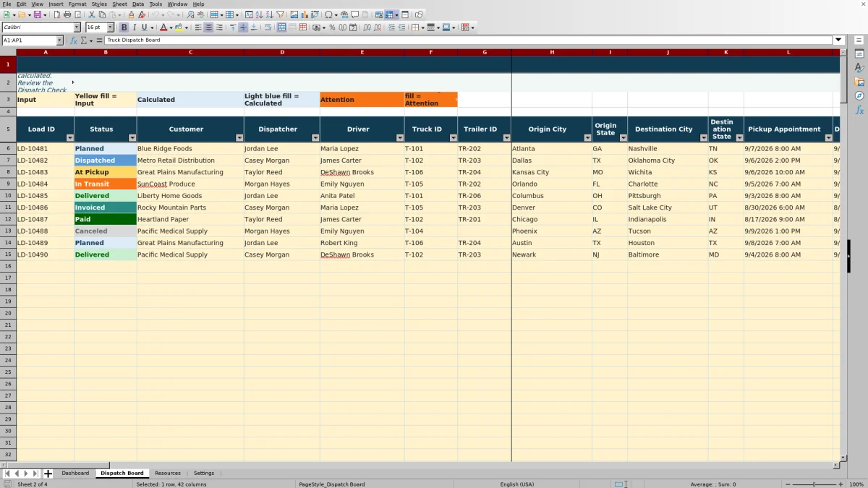Open Find and Replace icon
This screenshot has height=488, width=868.
point(190,14)
